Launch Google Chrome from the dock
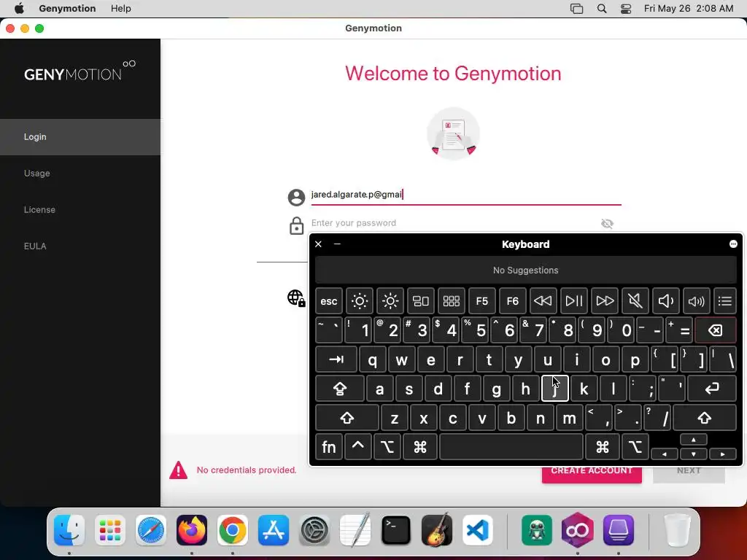Viewport: 747px width, 560px height. pyautogui.click(x=233, y=530)
